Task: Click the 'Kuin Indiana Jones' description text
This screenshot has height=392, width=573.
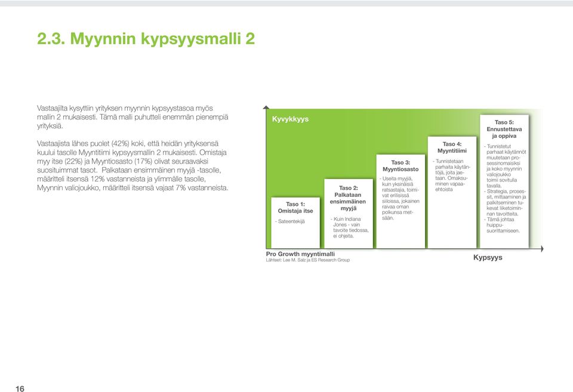Action: point(350,227)
